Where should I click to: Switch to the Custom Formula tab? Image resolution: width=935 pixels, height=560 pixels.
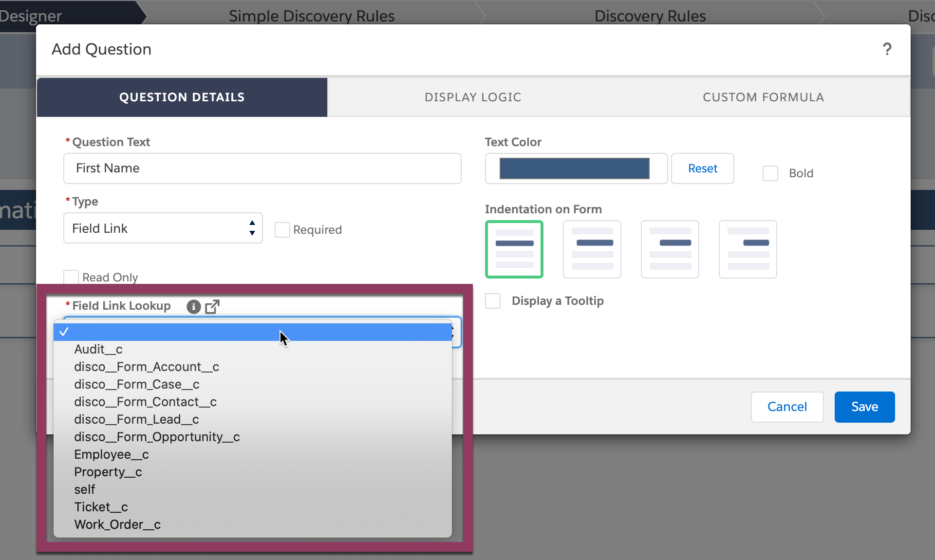(764, 97)
